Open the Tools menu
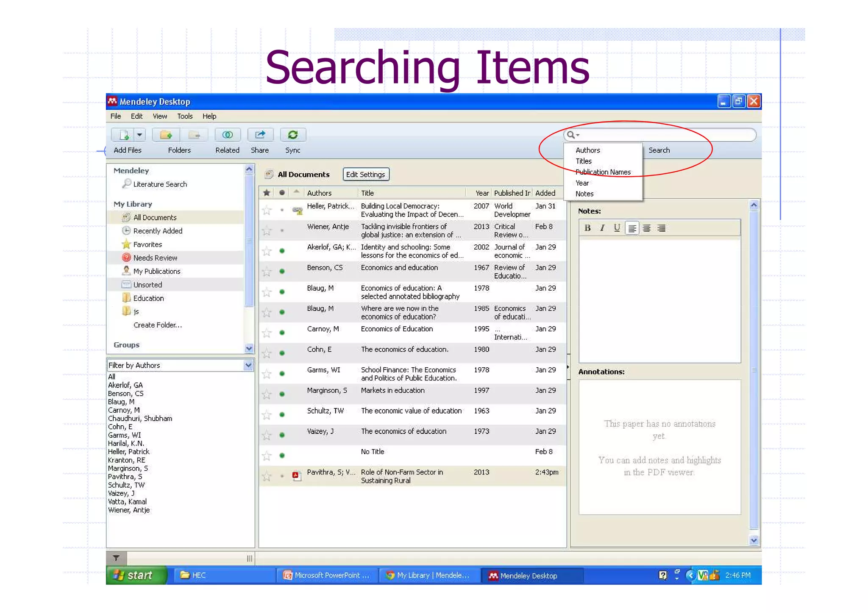 pyautogui.click(x=185, y=116)
